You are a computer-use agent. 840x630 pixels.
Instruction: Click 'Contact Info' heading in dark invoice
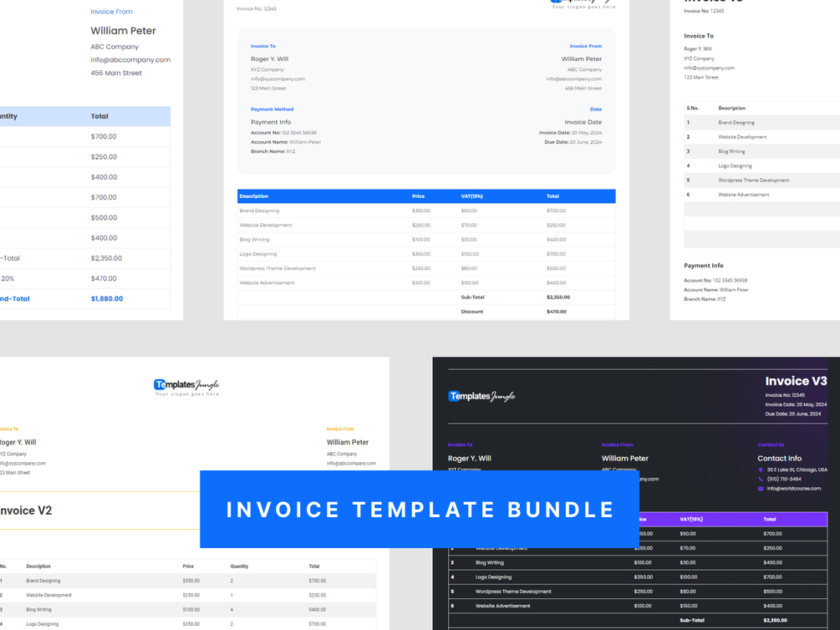pyautogui.click(x=780, y=458)
